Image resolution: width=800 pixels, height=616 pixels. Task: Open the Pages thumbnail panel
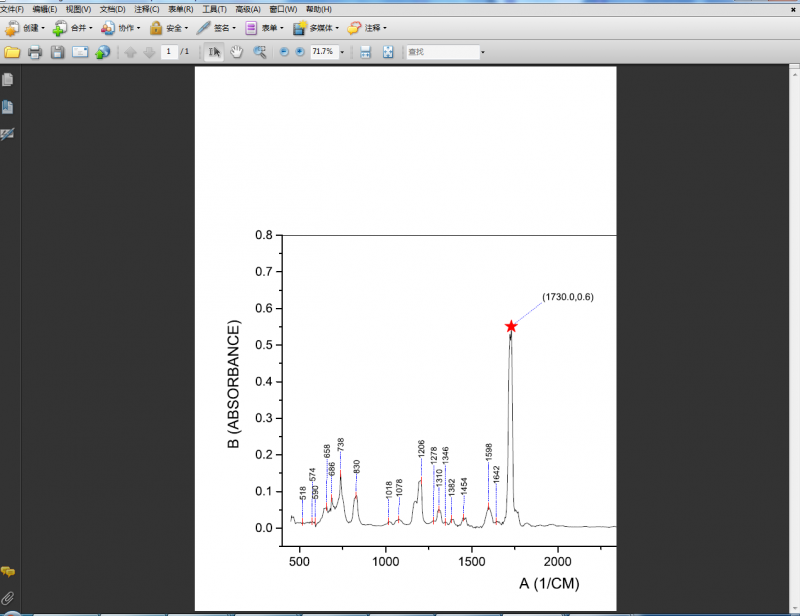(8, 80)
